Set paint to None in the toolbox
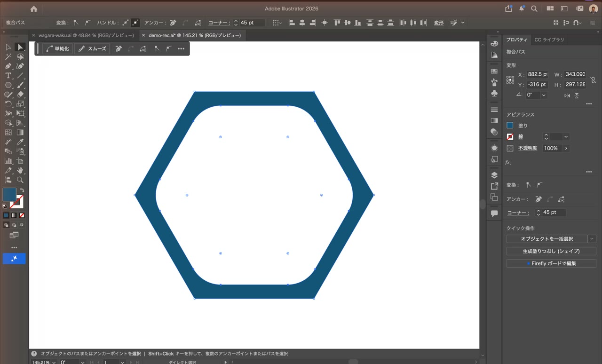 22,215
